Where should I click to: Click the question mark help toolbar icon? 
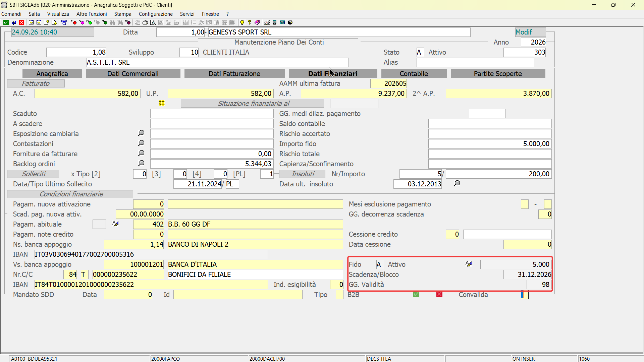pyautogui.click(x=250, y=22)
